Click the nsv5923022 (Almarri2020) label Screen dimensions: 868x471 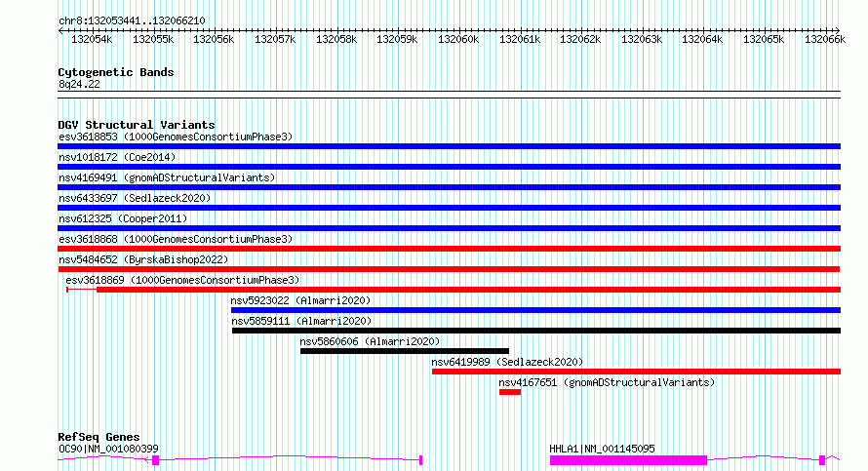300,300
